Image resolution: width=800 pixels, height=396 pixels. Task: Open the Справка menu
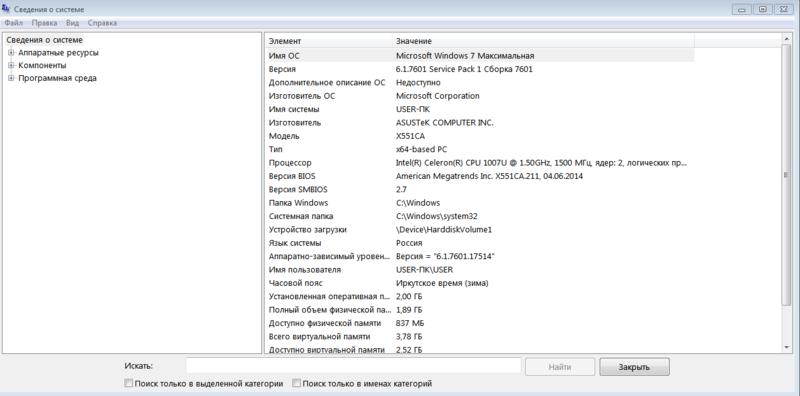[x=102, y=23]
